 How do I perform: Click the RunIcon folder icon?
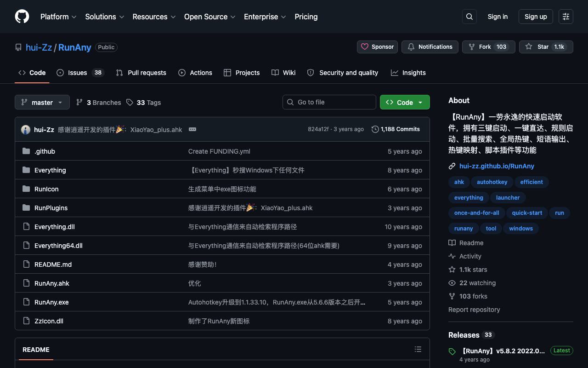point(26,189)
